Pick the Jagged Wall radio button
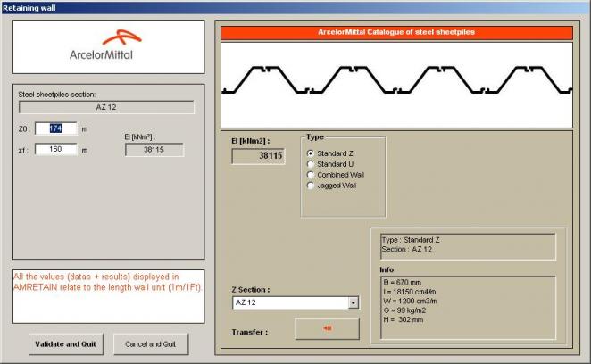The height and width of the screenshot is (364, 591). point(311,186)
